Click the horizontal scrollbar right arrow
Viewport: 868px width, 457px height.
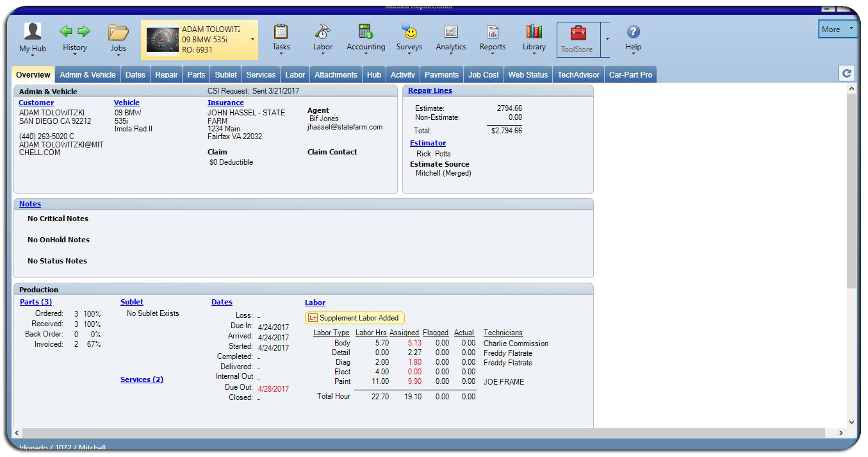click(x=840, y=433)
